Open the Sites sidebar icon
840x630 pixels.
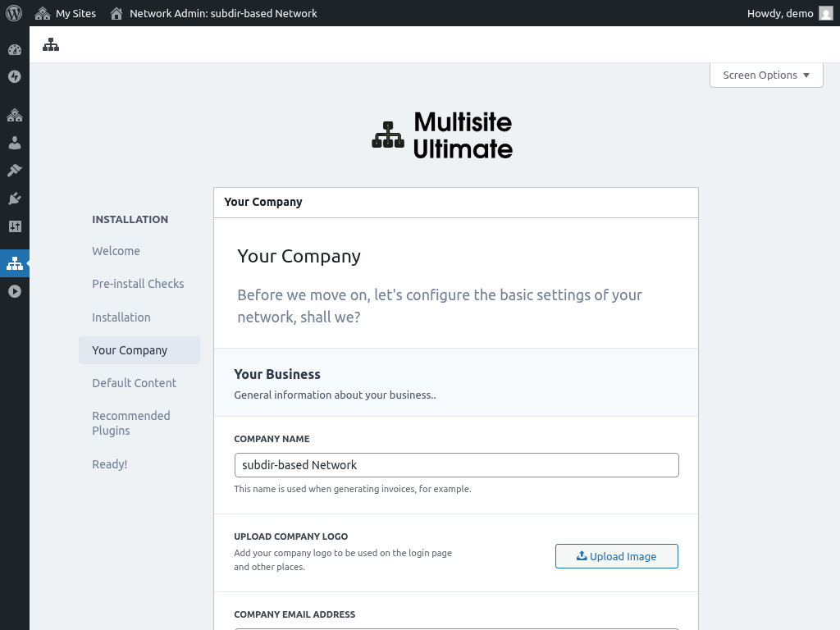15,115
